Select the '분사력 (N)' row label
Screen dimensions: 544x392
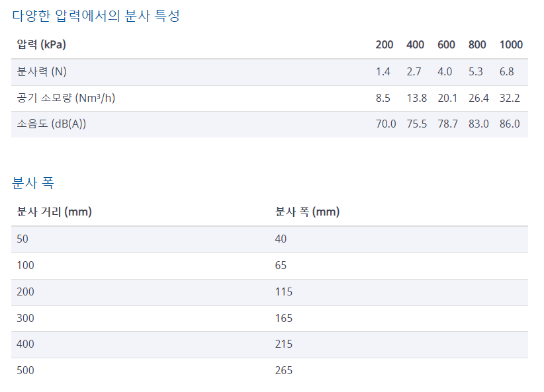click(x=42, y=72)
